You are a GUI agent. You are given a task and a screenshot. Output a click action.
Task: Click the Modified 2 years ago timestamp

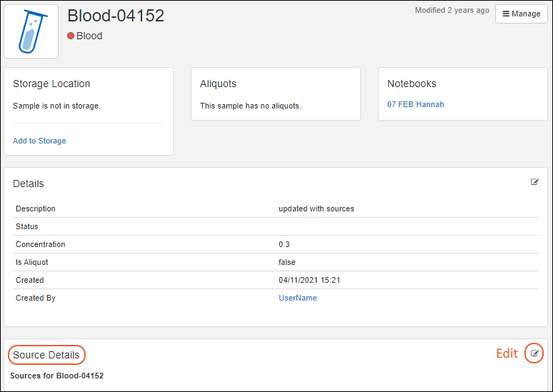click(452, 11)
